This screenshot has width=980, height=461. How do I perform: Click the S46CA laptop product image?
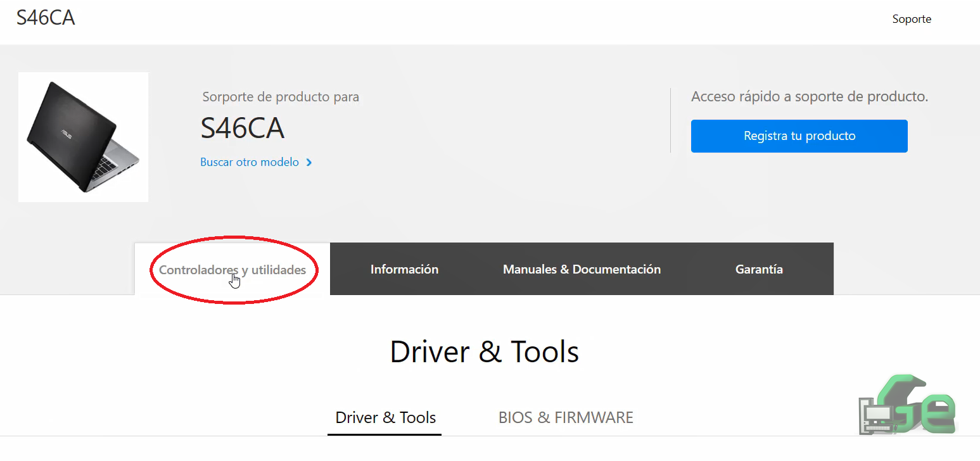click(83, 137)
